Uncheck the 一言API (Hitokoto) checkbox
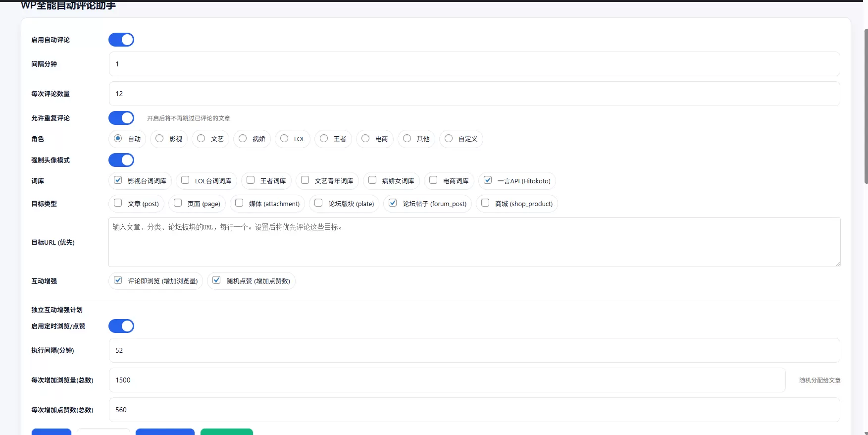868x435 pixels. coord(488,180)
